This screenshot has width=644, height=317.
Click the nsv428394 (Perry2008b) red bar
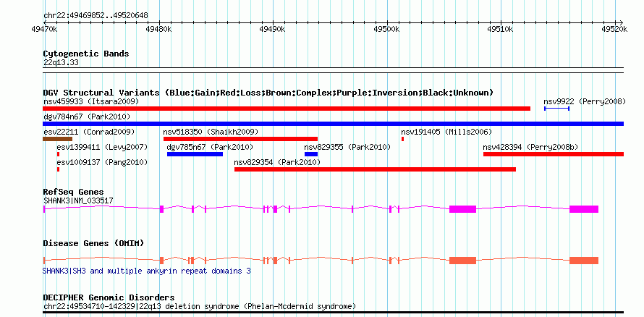554,154
